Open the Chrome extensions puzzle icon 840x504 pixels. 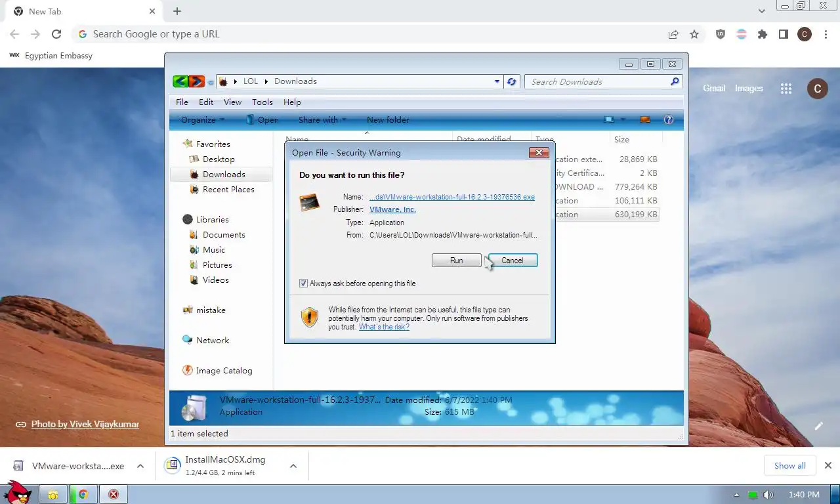tap(763, 34)
